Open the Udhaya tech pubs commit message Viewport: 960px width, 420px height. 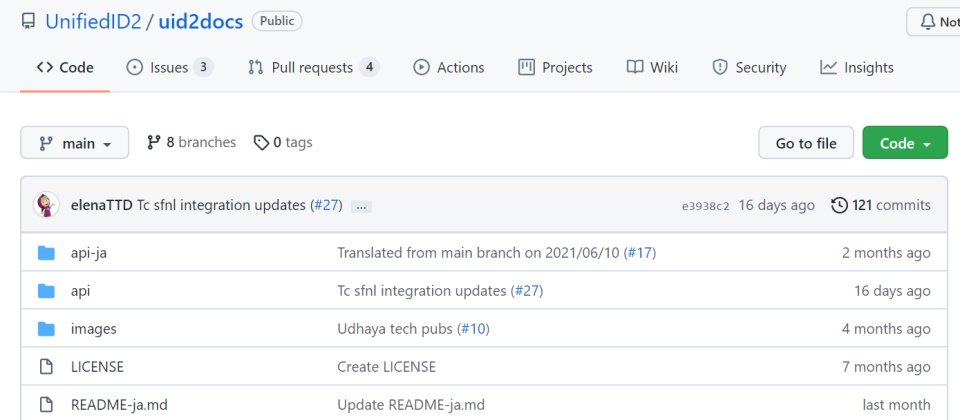pos(395,329)
